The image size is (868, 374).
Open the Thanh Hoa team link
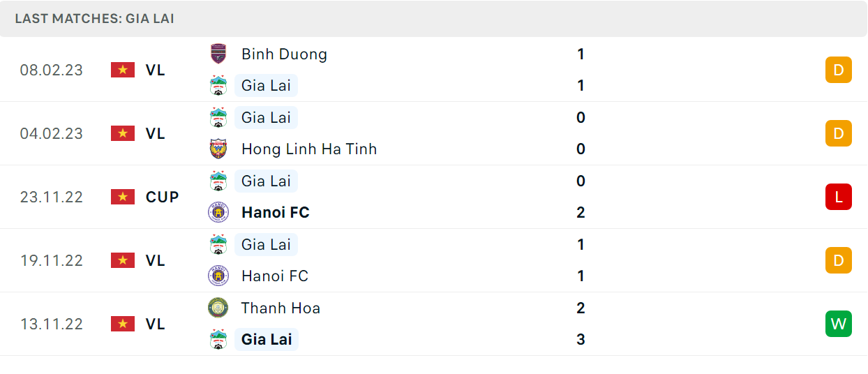tap(280, 308)
